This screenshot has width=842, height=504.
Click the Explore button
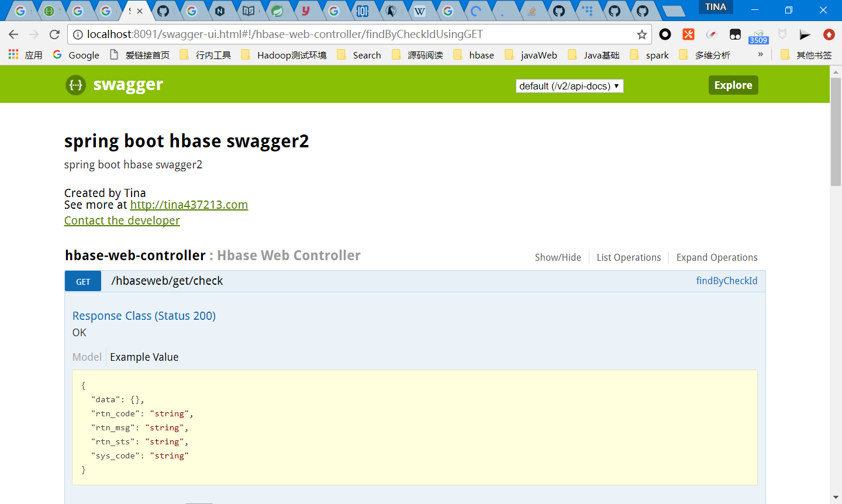733,85
